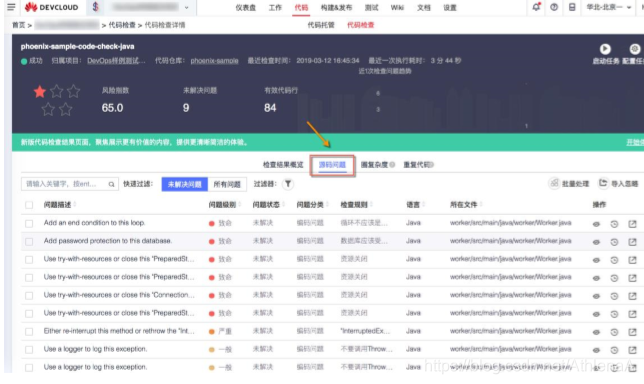This screenshot has width=644, height=384.
Task: Open the help question mark icon
Action: 554,7
